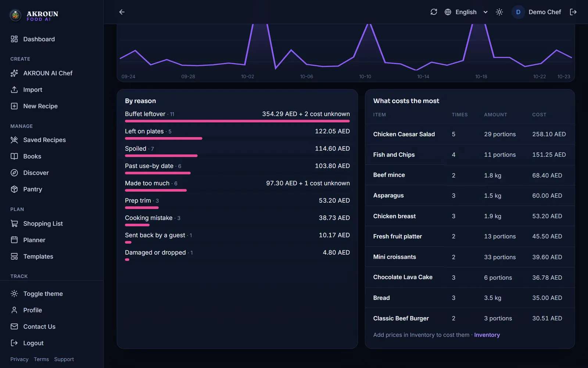Toggle light mode with header sun icon
588x368 pixels.
[499, 12]
